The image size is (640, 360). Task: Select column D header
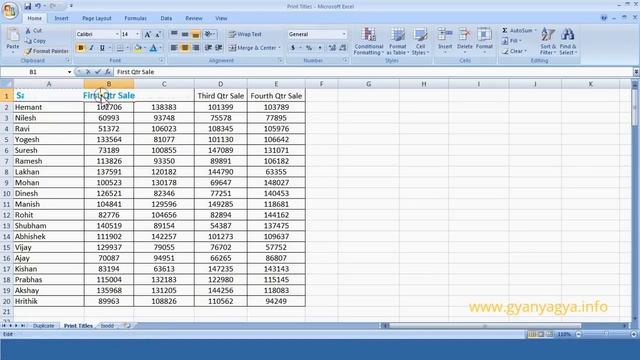pos(220,84)
